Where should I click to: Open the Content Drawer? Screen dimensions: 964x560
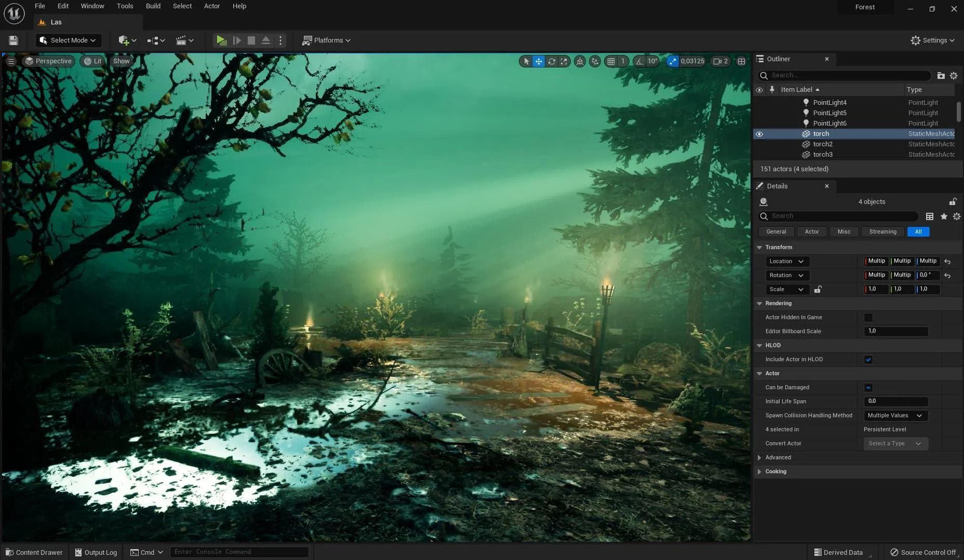tap(34, 552)
